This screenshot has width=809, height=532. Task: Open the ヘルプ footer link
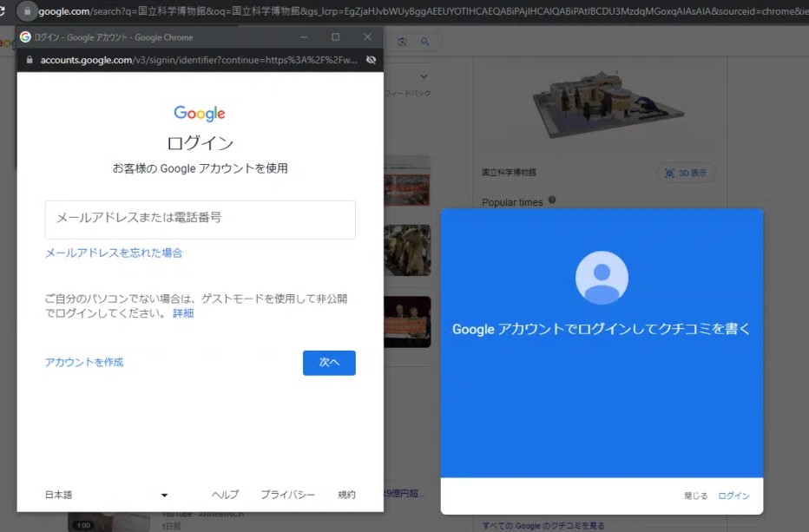(x=225, y=495)
